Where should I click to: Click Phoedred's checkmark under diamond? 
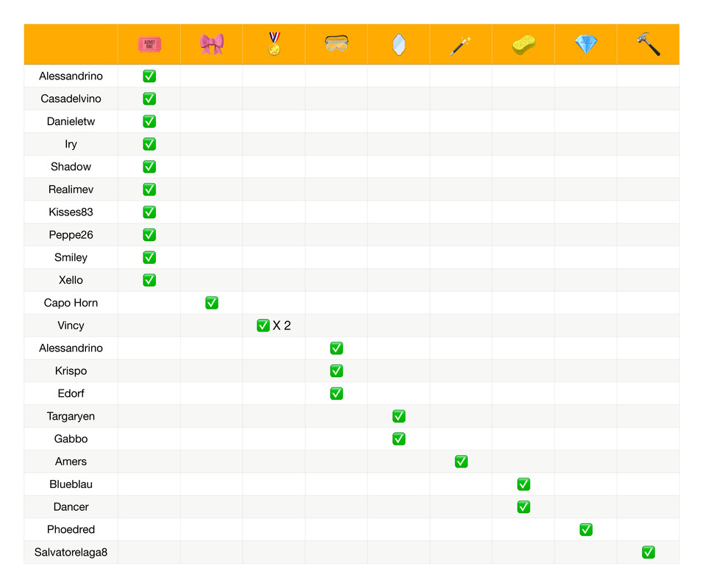586,530
